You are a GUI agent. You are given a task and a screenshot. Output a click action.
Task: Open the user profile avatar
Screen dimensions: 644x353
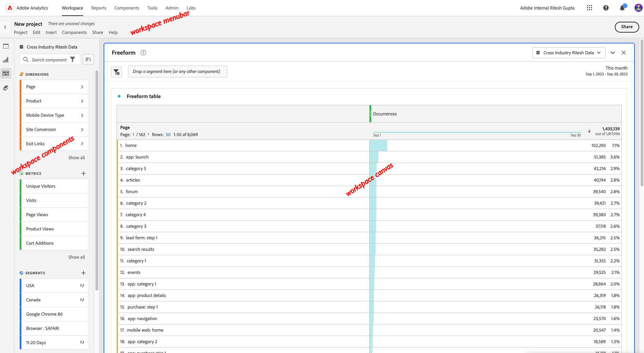[x=638, y=8]
